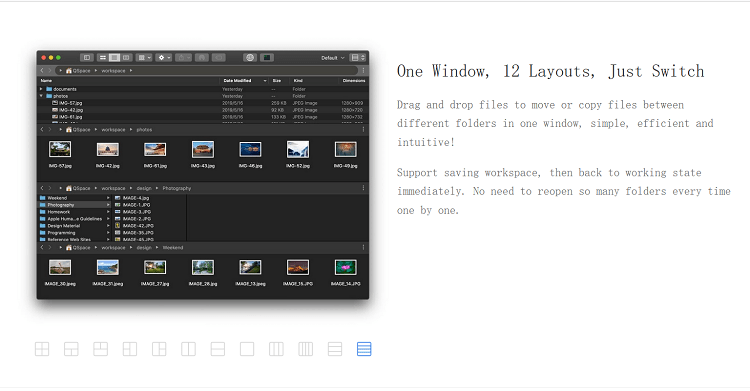750x391 pixels.
Task: Open the gear action dropdown in toolbar
Action: click(x=164, y=57)
